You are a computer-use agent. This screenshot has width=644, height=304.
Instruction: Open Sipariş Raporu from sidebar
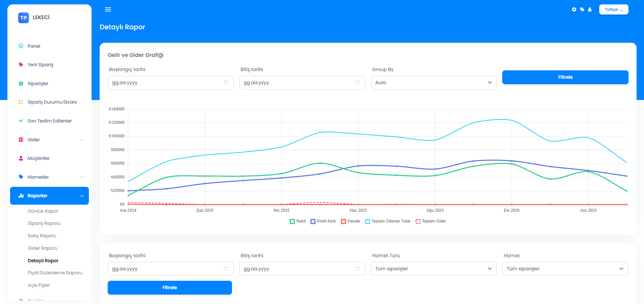[x=44, y=223]
